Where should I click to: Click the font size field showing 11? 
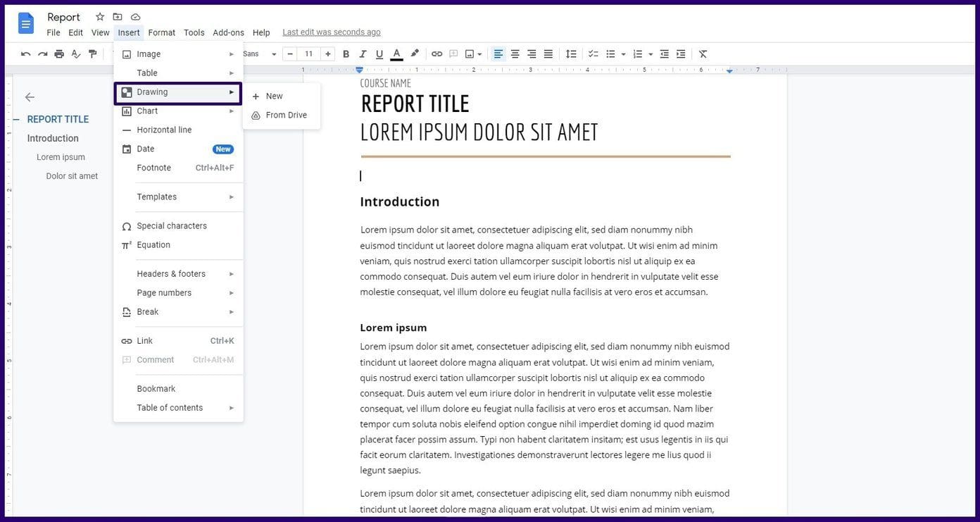308,54
